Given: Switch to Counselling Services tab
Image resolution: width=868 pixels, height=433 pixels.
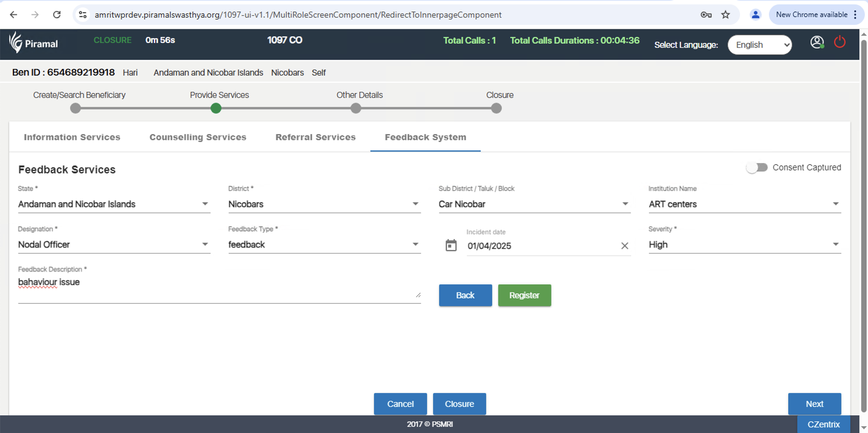Looking at the screenshot, I should pos(198,137).
